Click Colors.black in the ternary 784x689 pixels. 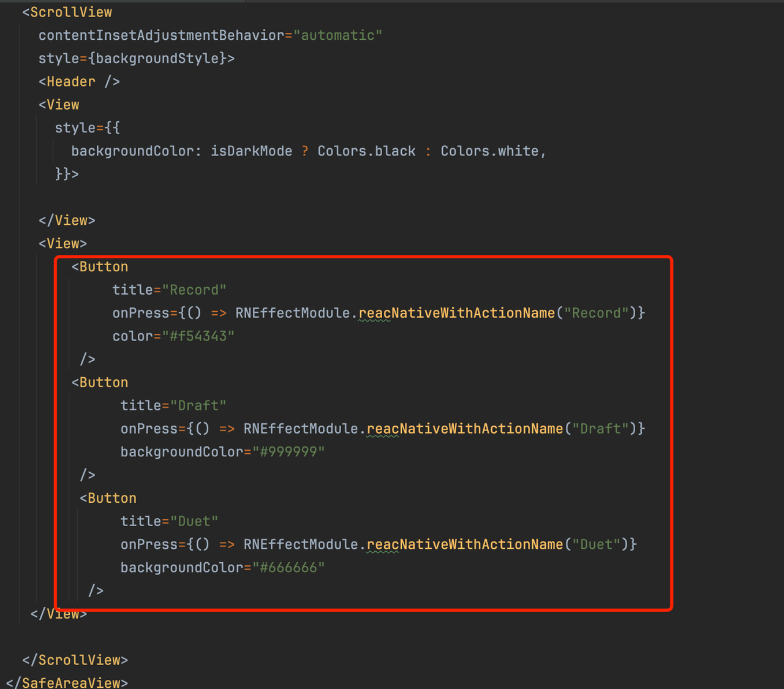pyautogui.click(x=366, y=151)
